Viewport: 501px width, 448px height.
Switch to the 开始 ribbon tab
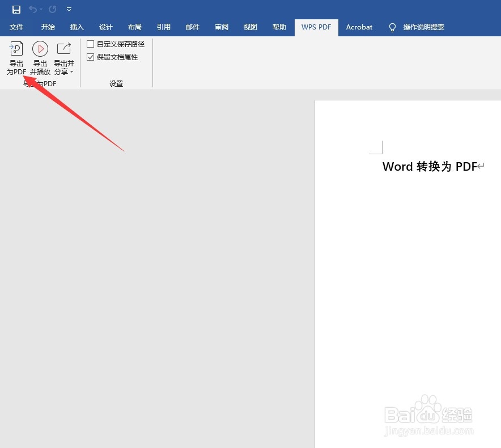click(x=48, y=27)
